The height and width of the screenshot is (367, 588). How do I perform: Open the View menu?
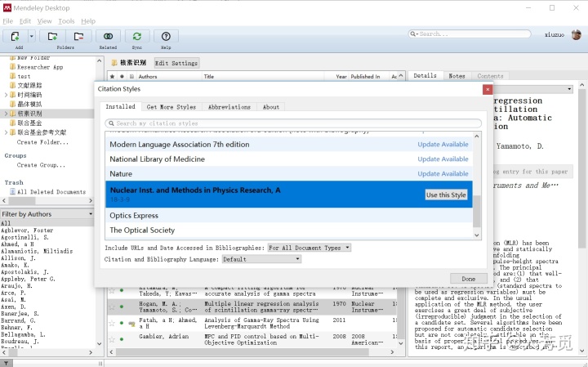click(x=44, y=21)
